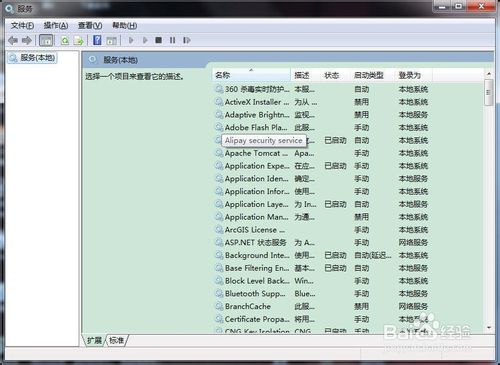Click the vertical scrollbar thumb
The height and width of the screenshot is (365, 500).
tap(489, 93)
